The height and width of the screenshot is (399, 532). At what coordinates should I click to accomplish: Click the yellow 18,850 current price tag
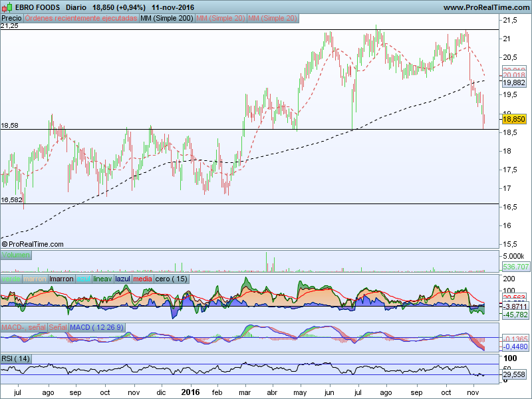pyautogui.click(x=513, y=119)
